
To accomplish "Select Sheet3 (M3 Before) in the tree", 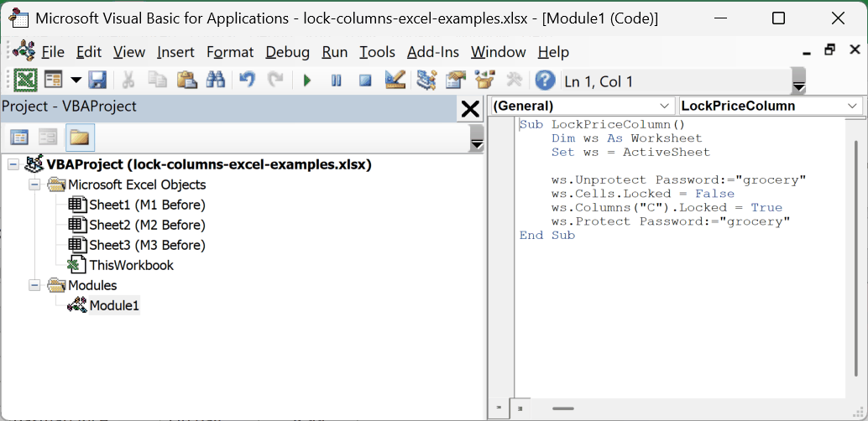I will click(147, 245).
